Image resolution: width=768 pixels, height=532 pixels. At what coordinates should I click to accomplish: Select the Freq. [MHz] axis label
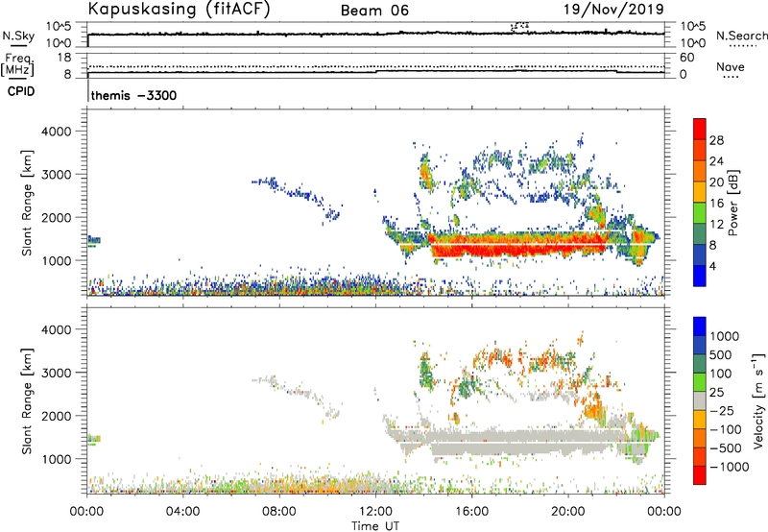[17, 65]
